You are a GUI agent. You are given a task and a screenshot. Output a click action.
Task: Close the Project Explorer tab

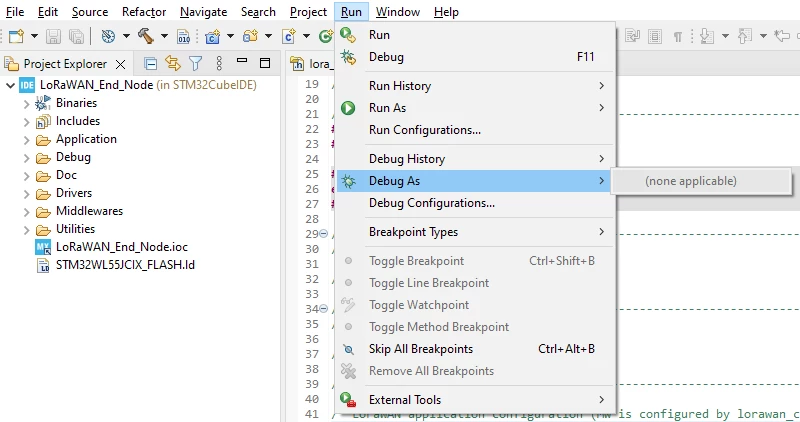coord(120,64)
